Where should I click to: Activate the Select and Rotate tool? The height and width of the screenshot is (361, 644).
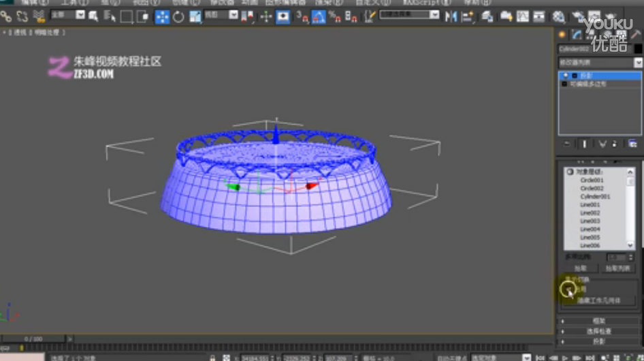click(x=178, y=17)
